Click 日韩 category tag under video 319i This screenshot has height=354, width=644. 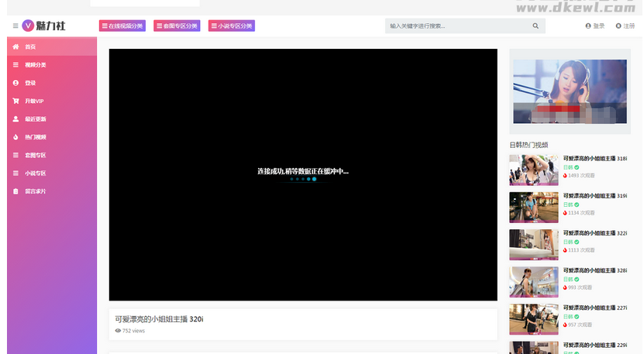(x=568, y=205)
